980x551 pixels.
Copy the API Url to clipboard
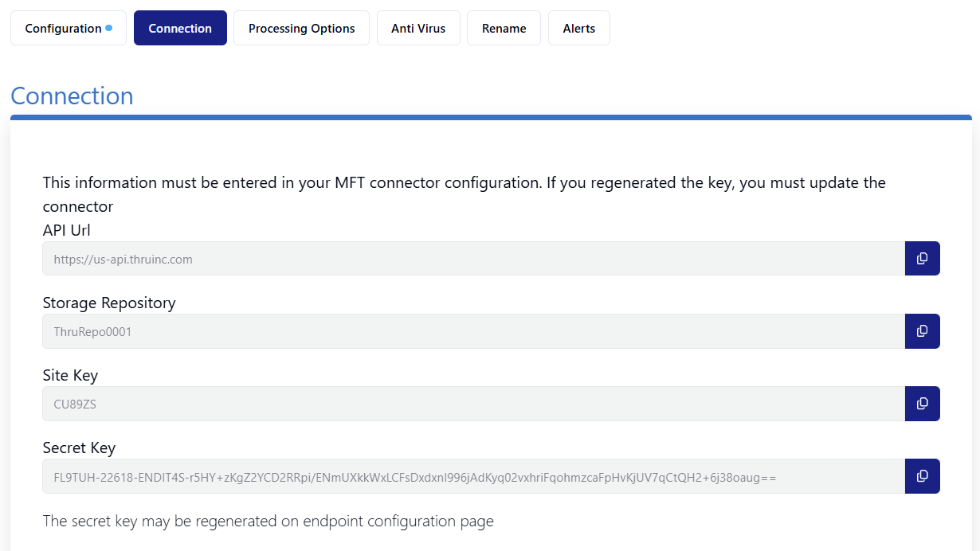click(x=922, y=259)
